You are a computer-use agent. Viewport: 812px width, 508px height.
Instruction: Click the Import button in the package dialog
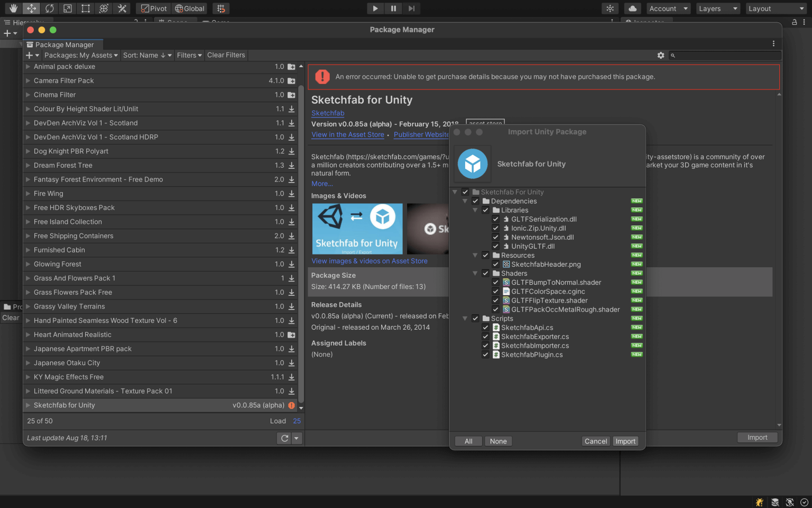(x=625, y=441)
